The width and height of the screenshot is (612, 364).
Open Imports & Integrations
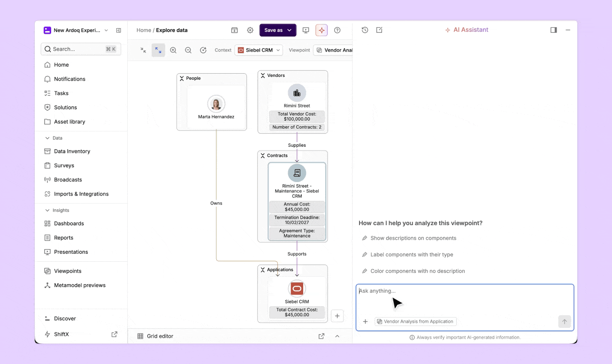click(81, 194)
